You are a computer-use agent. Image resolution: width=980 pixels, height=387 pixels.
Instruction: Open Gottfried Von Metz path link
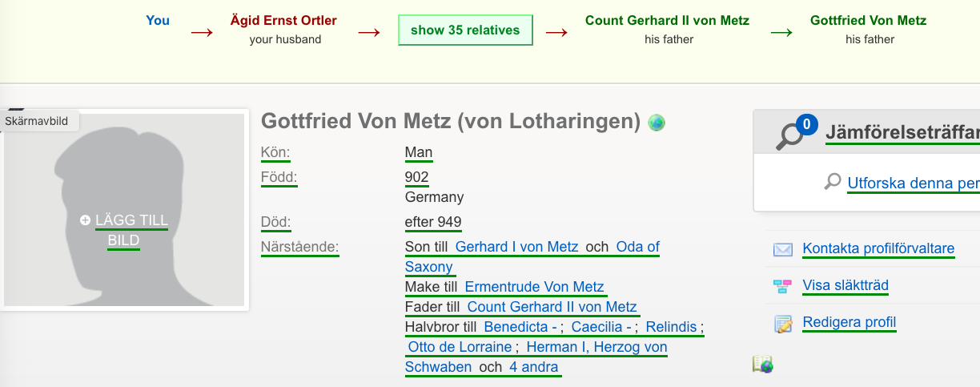coord(870,20)
